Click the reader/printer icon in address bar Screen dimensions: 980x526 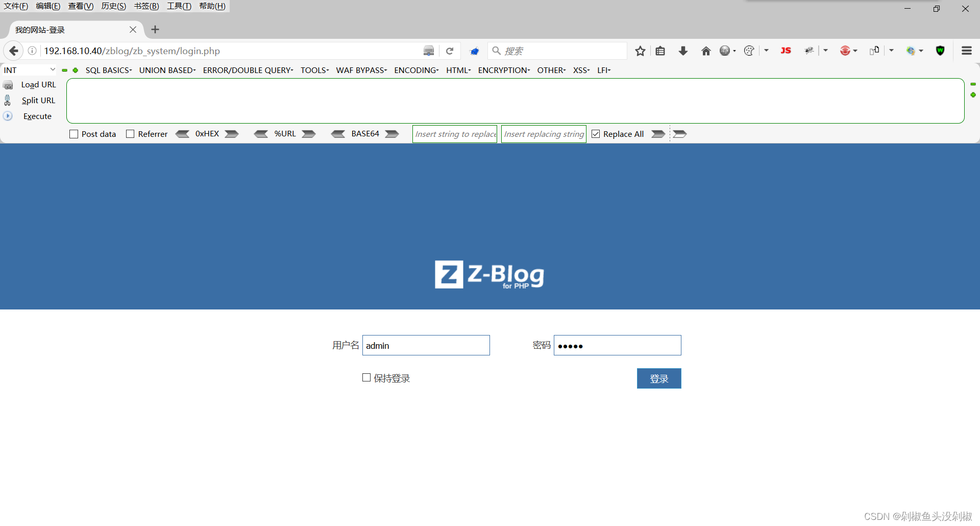(429, 51)
